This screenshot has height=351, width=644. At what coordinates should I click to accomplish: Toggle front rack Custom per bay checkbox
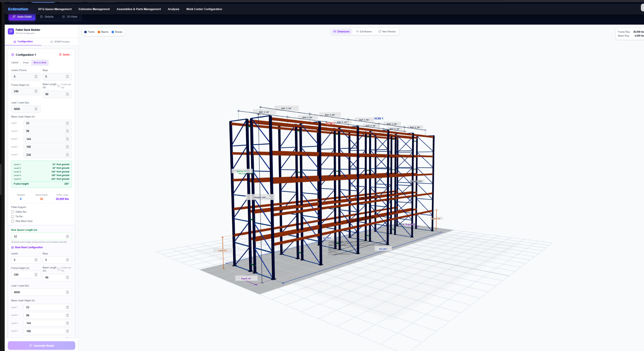pyautogui.click(x=59, y=86)
